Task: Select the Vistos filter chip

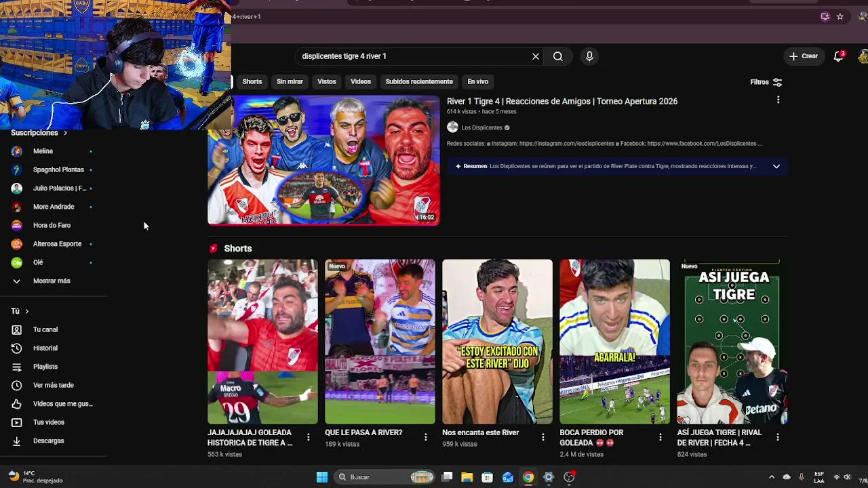Action: 327,81
